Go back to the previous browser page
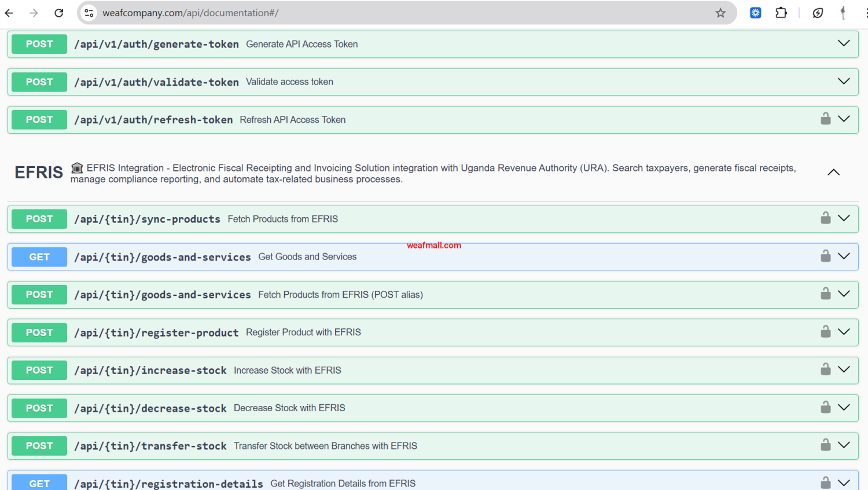The image size is (868, 490). pyautogui.click(x=9, y=13)
